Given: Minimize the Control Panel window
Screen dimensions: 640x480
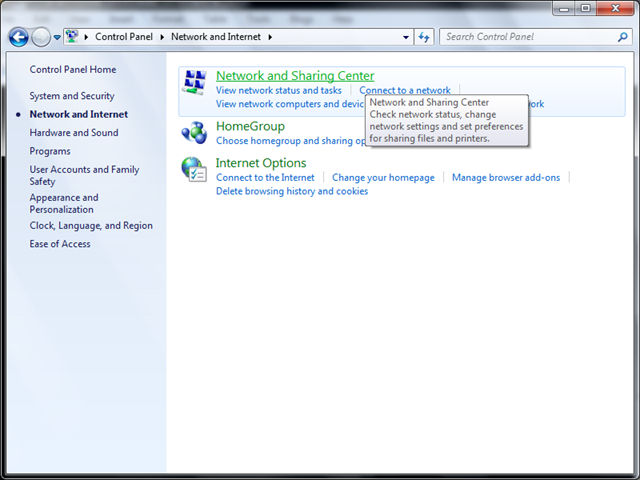Looking at the screenshot, I should (564, 8).
